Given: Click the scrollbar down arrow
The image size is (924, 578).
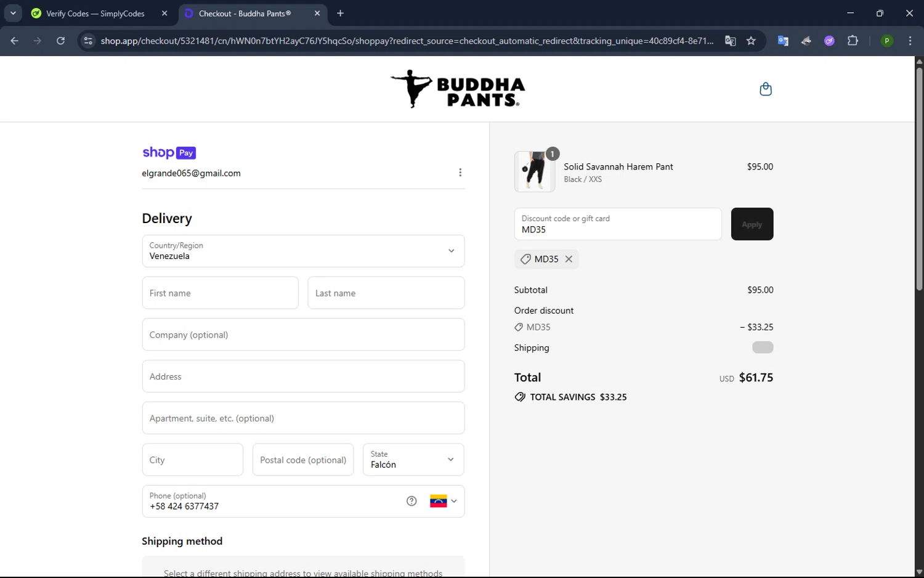Looking at the screenshot, I should click(919, 572).
